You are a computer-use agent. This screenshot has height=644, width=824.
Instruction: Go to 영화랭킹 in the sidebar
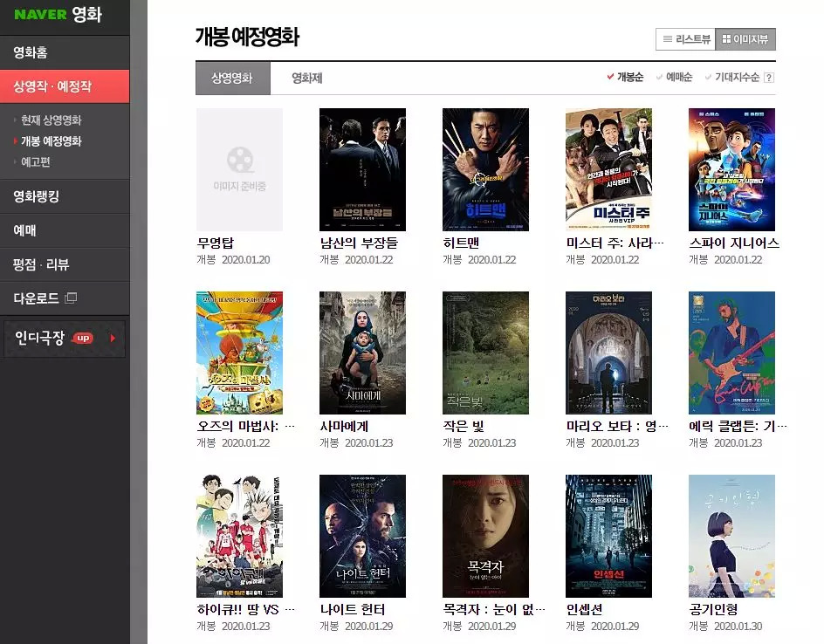(x=65, y=196)
